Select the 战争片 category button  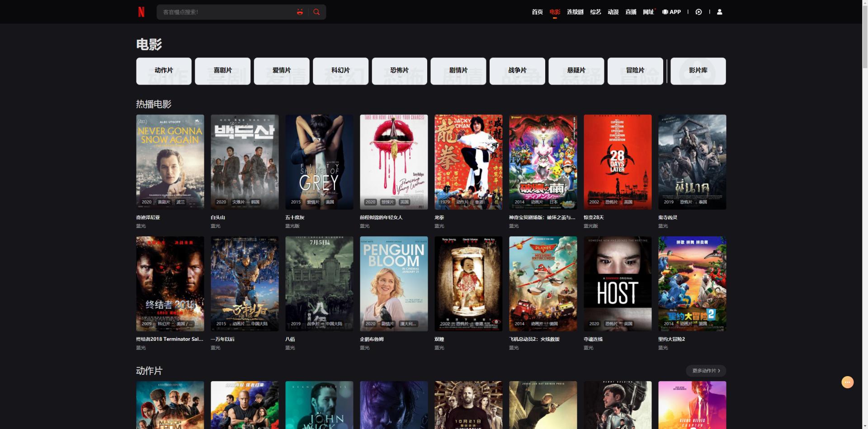[517, 71]
